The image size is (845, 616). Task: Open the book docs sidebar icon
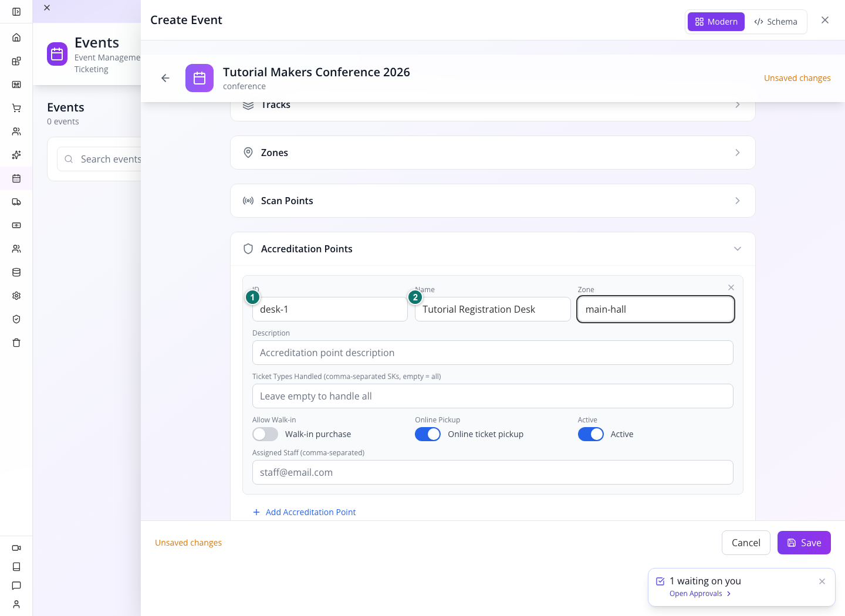click(16, 567)
